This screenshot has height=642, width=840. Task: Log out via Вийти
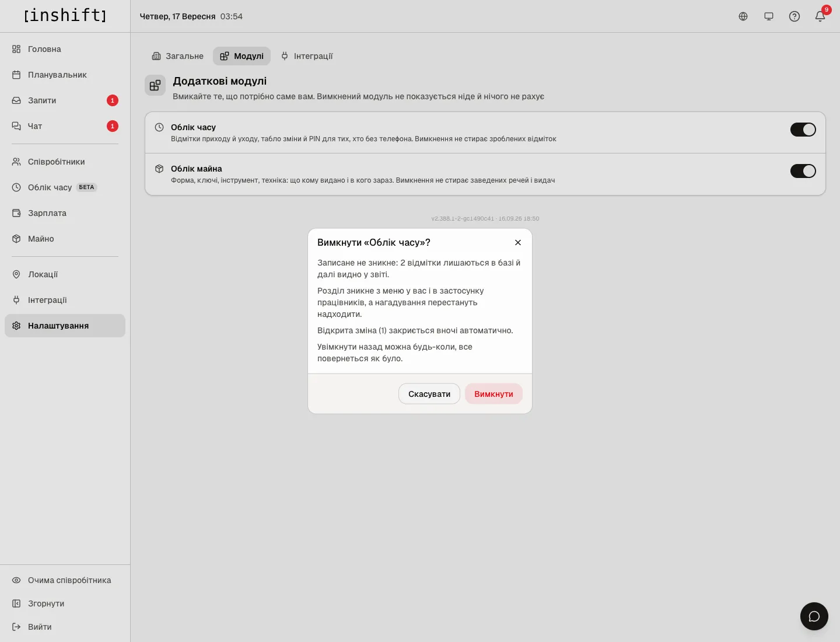pyautogui.click(x=65, y=627)
